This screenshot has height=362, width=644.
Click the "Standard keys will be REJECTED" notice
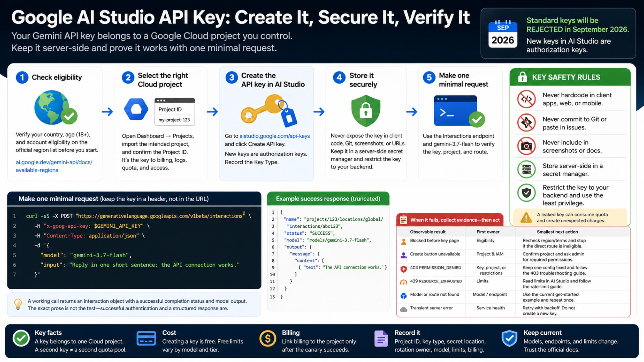point(577,25)
